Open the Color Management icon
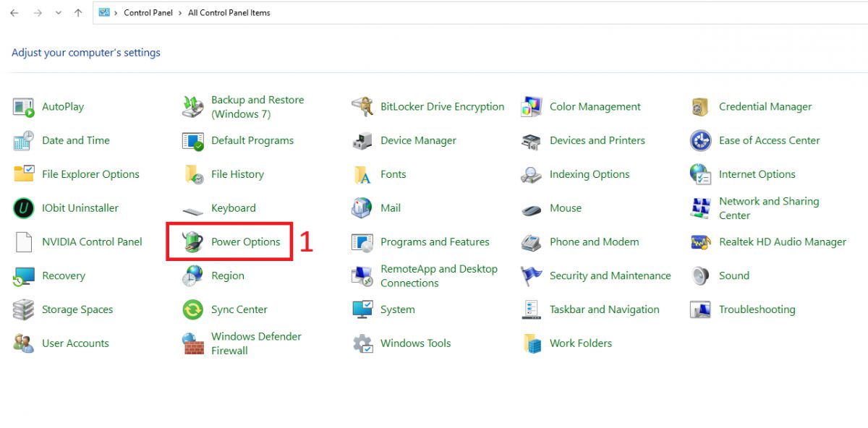The width and height of the screenshot is (868, 428). click(x=531, y=107)
